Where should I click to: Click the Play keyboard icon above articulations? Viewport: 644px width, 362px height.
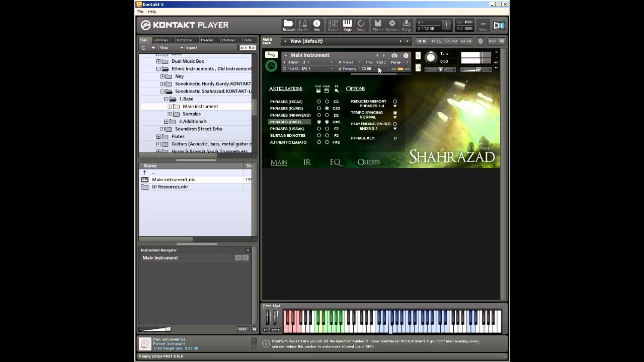pos(318,89)
